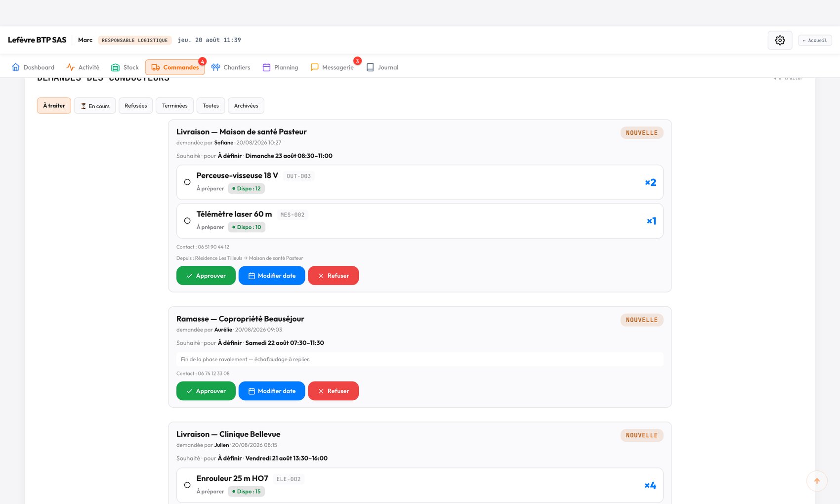Click the Activité pulse icon
Image resolution: width=840 pixels, height=504 pixels.
(x=71, y=67)
